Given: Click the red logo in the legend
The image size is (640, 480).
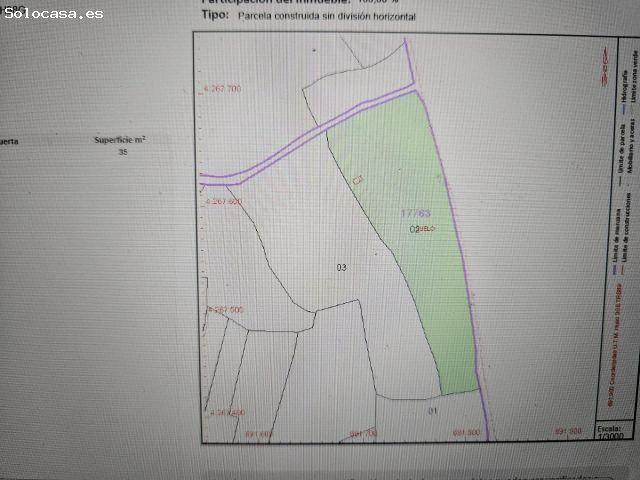Looking at the screenshot, I should pos(604,67).
